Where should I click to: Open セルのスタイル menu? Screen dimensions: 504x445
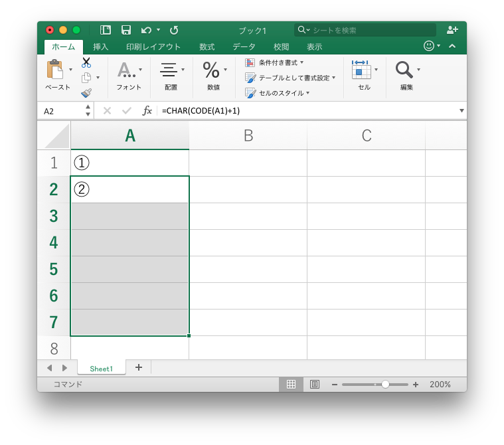pos(278,93)
